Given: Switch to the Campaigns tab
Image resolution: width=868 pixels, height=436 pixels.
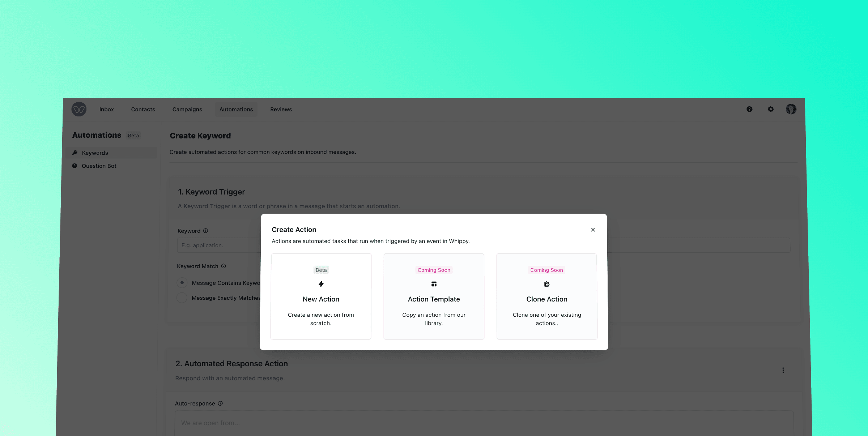Looking at the screenshot, I should coord(187,110).
